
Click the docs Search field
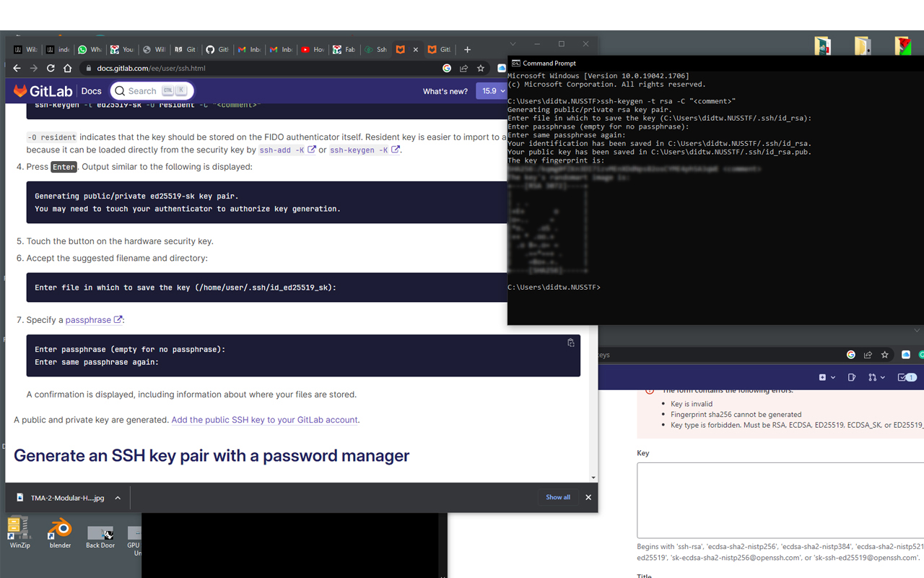click(x=152, y=91)
